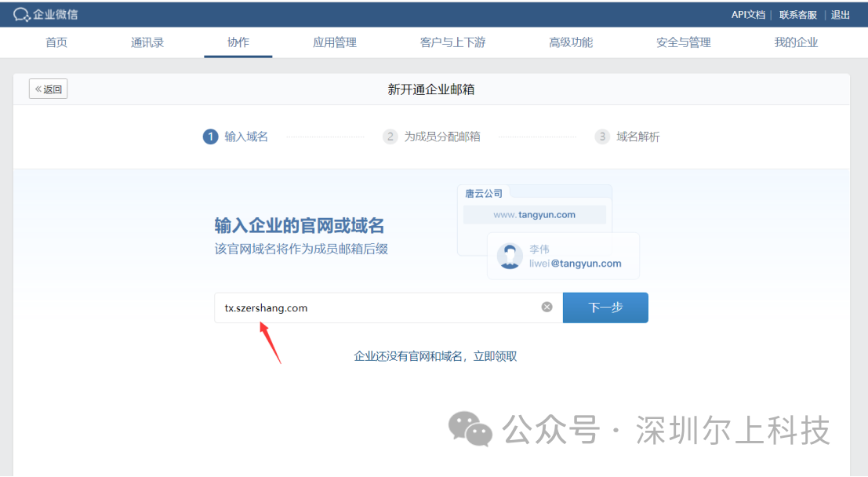Click the step 1 输入域名 number icon
Image resolution: width=868 pixels, height=477 pixels.
[x=210, y=137]
